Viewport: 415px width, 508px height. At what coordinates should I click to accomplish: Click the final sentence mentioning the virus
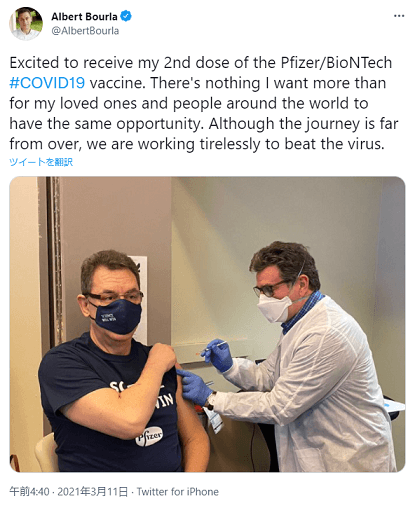197,144
